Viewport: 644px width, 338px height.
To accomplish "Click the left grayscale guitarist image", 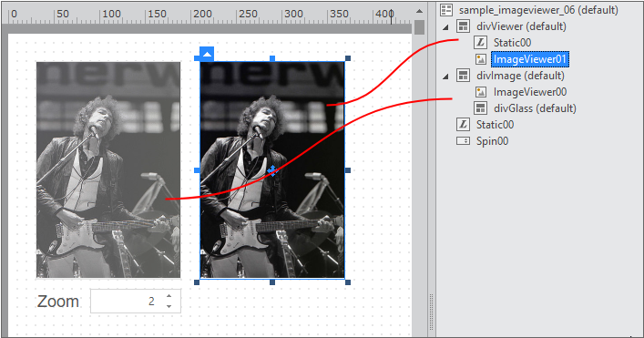I will (108, 170).
